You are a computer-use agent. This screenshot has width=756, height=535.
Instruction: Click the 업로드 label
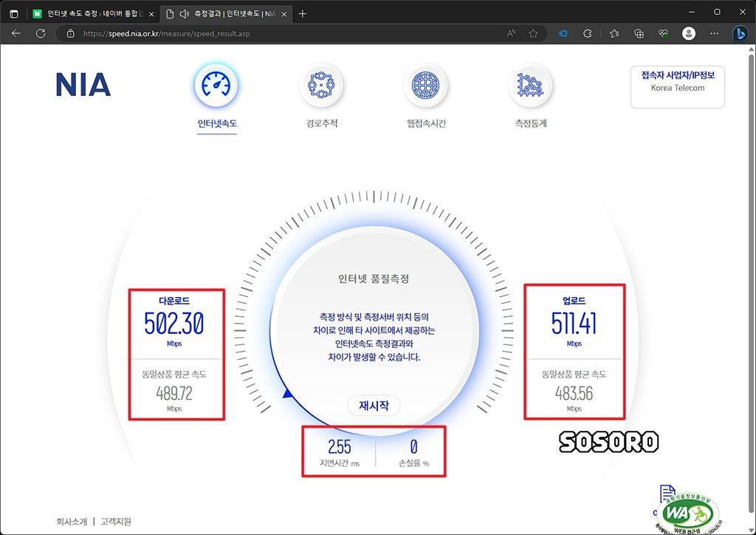[x=574, y=301]
